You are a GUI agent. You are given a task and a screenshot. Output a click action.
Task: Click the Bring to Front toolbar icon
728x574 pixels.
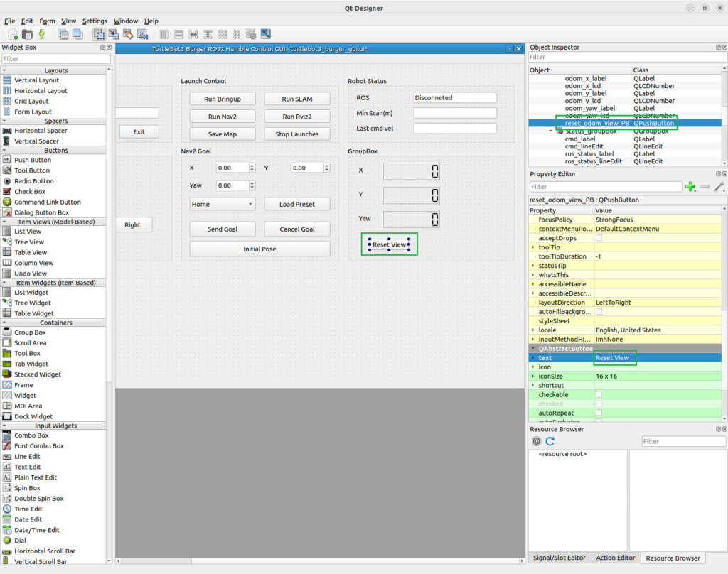click(77, 34)
